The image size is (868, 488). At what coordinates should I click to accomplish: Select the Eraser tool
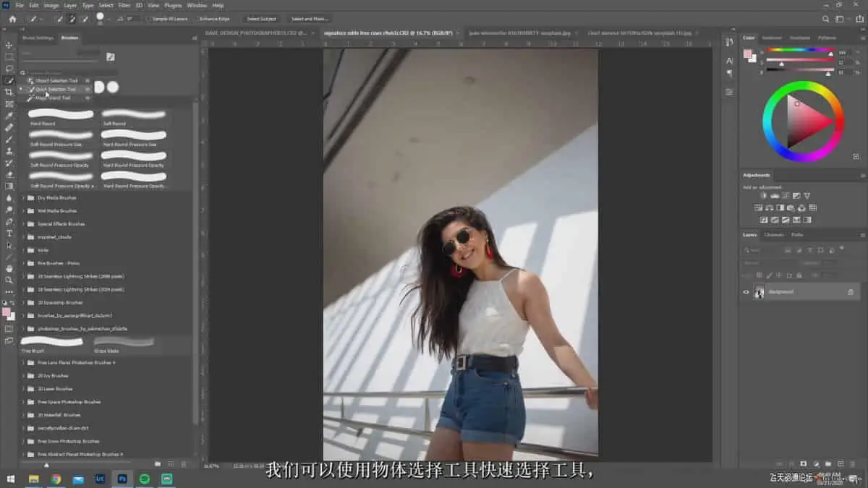(9, 174)
